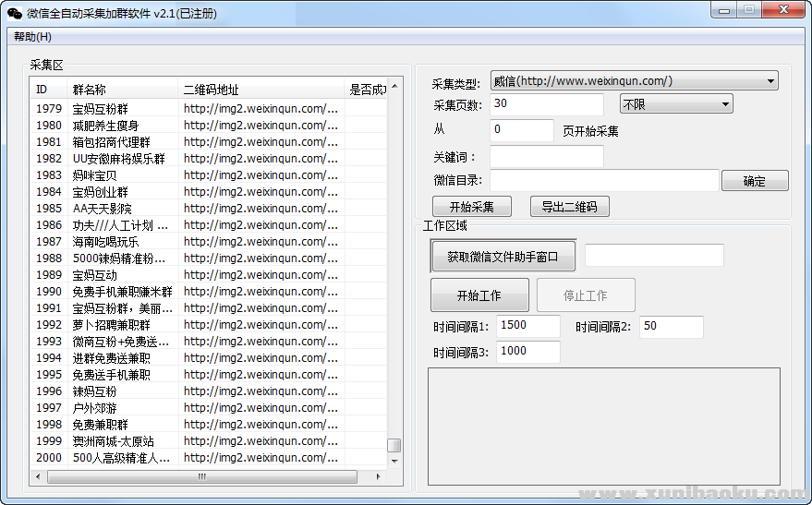Open the 帮助(H) menu

coord(32,37)
